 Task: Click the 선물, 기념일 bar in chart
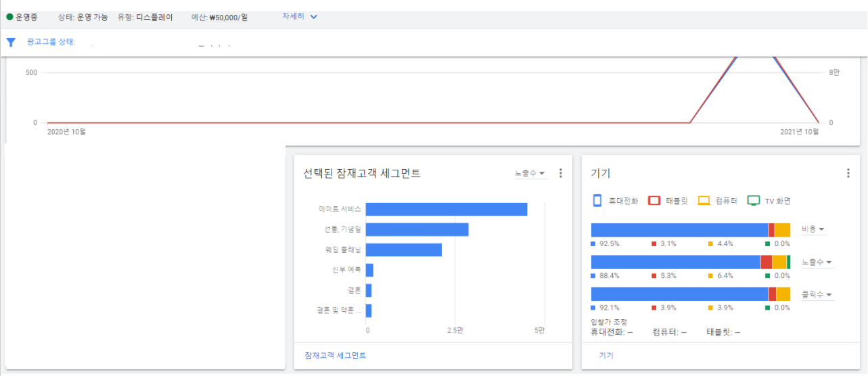pos(417,229)
